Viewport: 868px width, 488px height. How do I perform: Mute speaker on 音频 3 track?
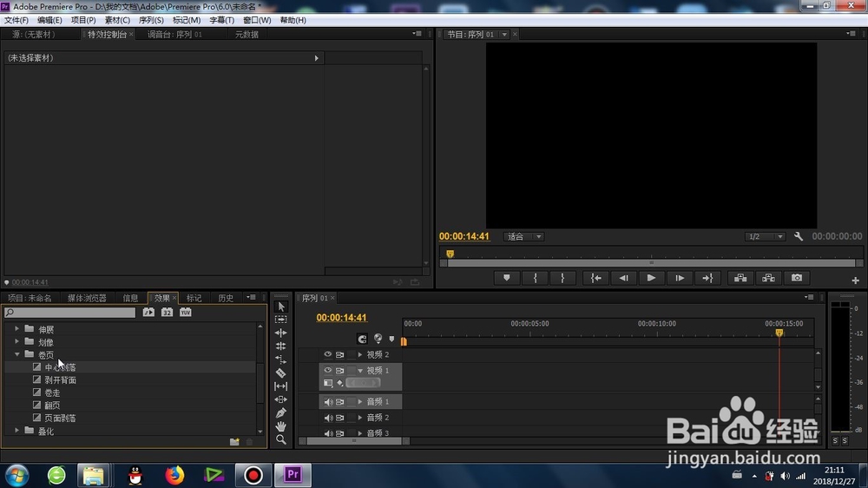pyautogui.click(x=328, y=433)
